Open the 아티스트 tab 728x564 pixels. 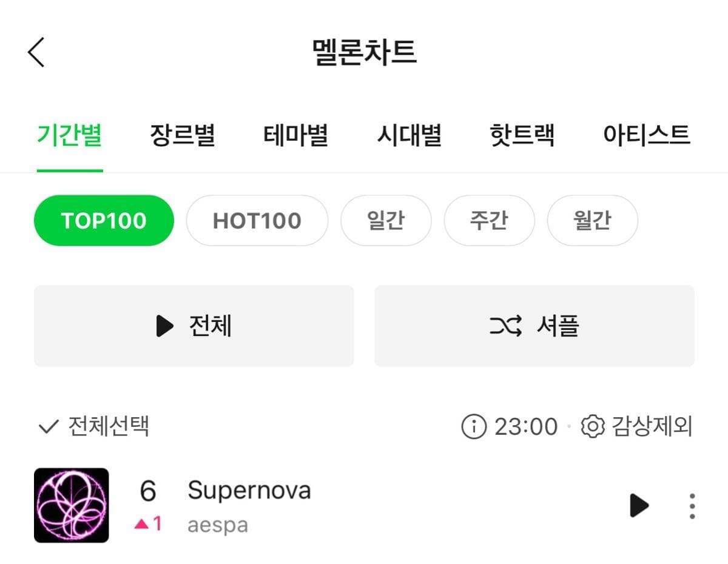pyautogui.click(x=647, y=135)
